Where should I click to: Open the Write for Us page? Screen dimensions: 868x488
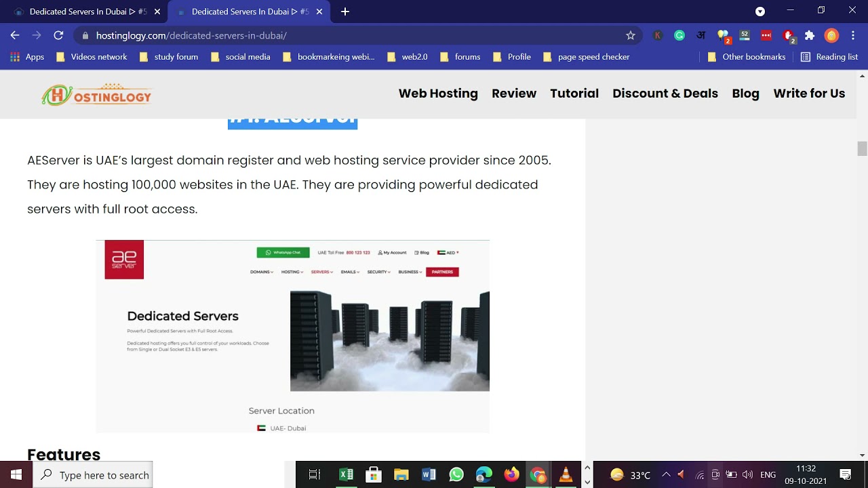pos(809,94)
